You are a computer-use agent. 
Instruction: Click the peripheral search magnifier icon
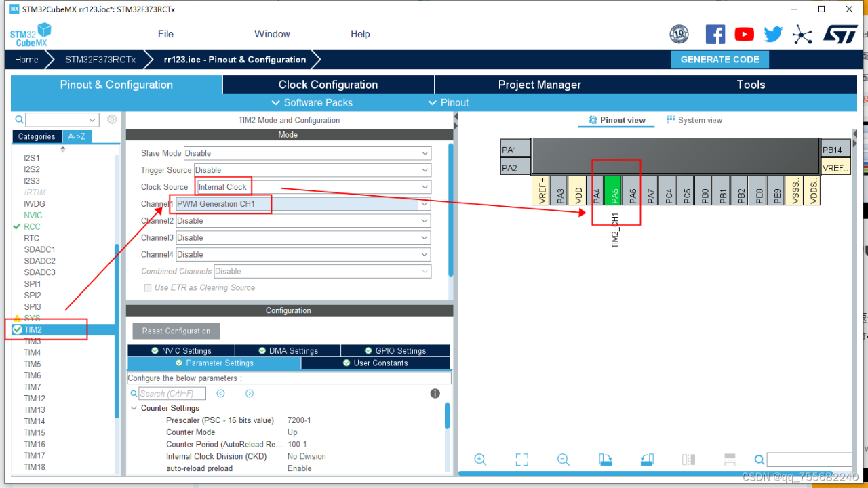click(x=19, y=119)
